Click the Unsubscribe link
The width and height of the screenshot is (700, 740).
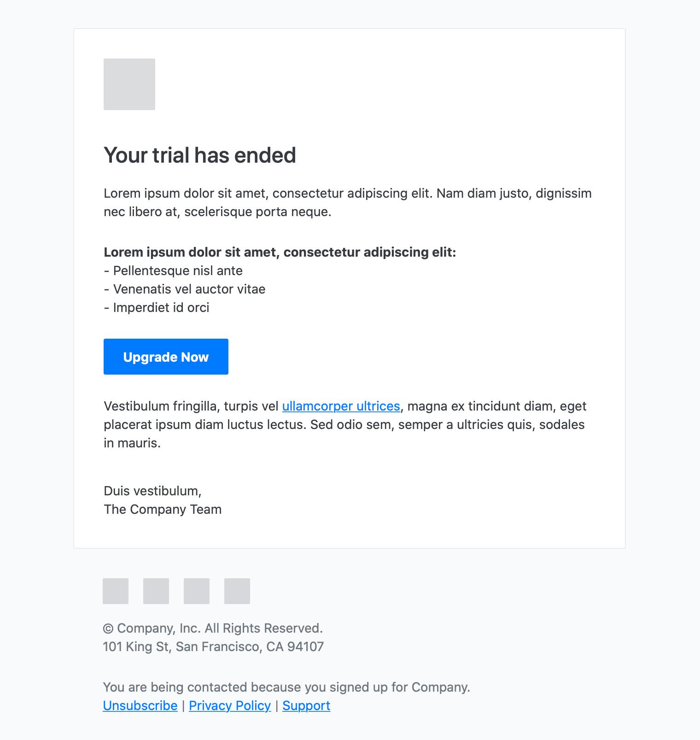140,705
